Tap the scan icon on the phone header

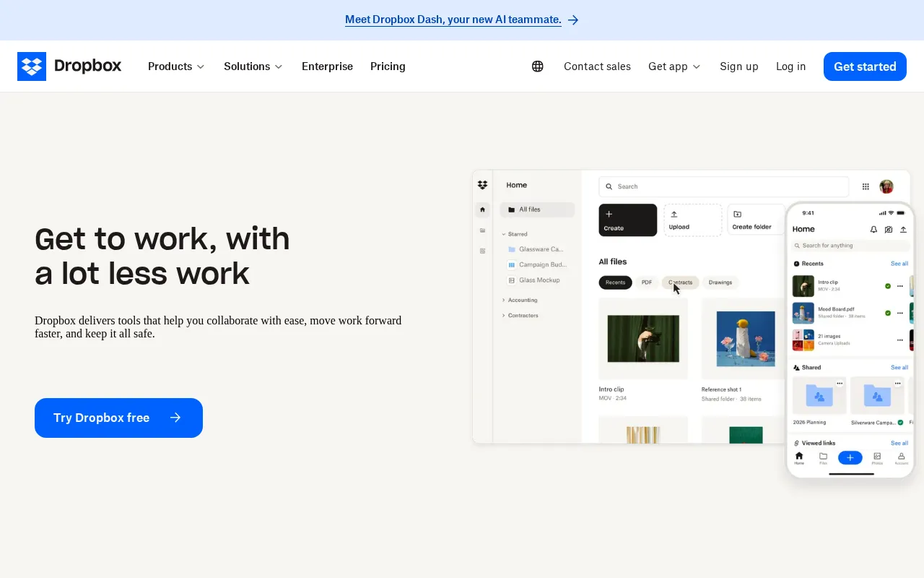coord(889,229)
